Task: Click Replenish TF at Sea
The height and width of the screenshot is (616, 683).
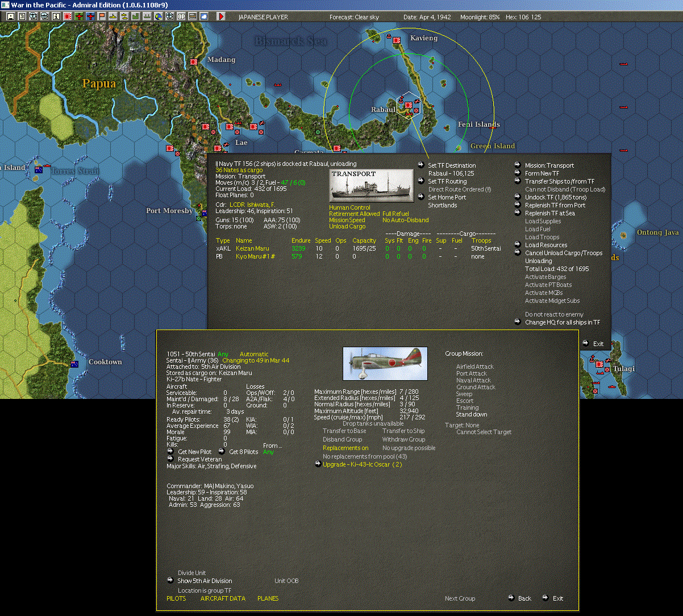Action: coord(549,213)
